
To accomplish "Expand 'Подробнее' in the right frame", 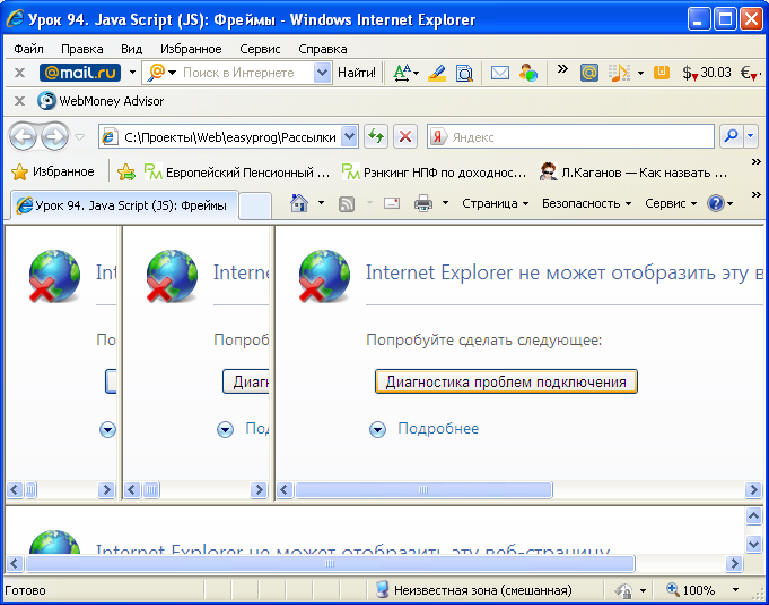I will 424,429.
